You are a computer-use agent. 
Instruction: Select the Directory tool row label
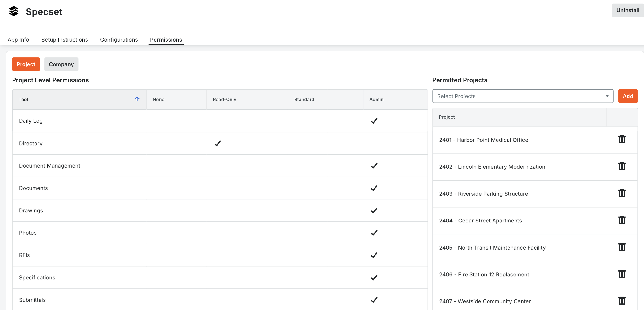click(x=31, y=144)
